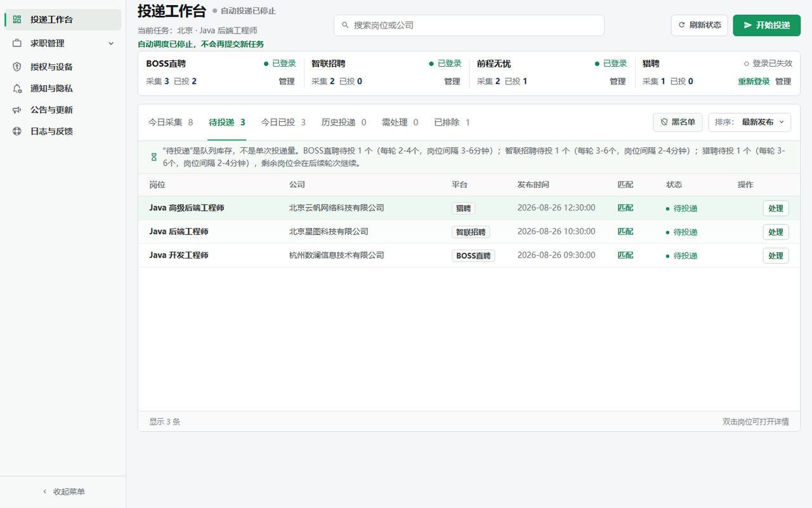Switch to the 今日已投 tab
The width and height of the screenshot is (812, 508).
tap(284, 122)
